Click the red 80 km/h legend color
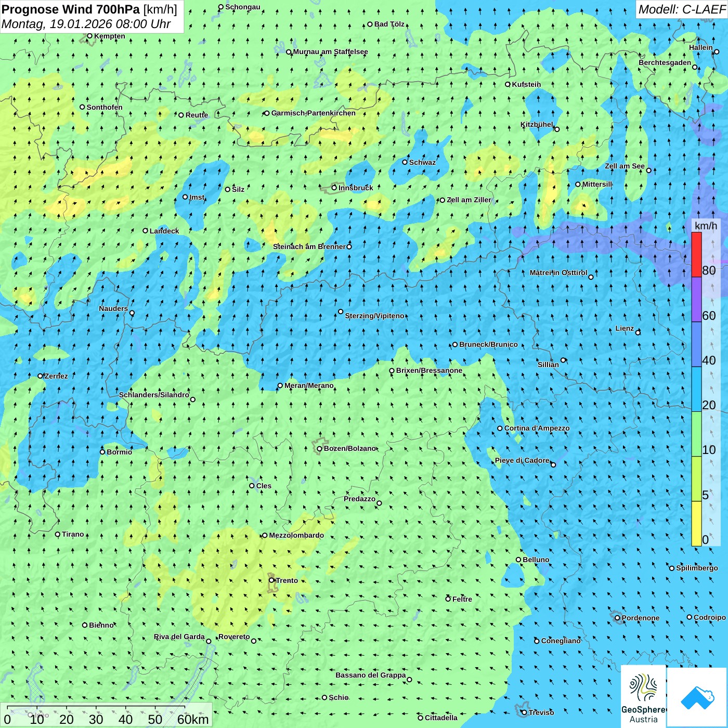Image resolution: width=728 pixels, height=728 pixels. click(696, 254)
